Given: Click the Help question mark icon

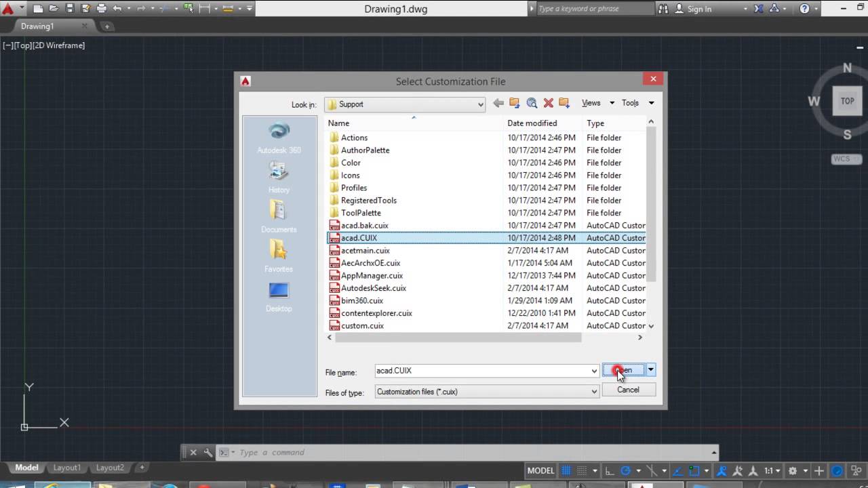Looking at the screenshot, I should 805,9.
